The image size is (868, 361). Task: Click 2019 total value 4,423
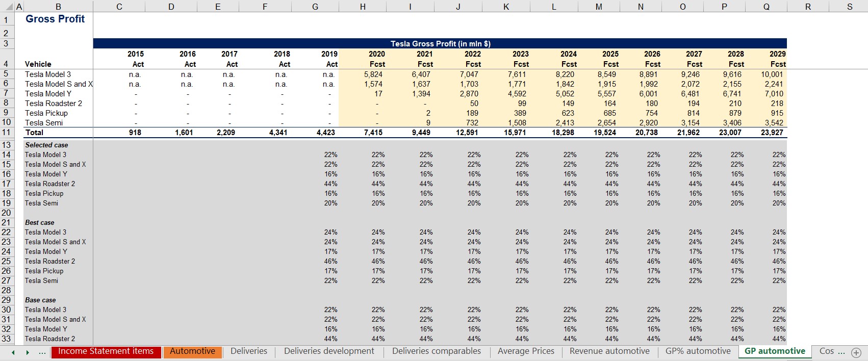pyautogui.click(x=326, y=133)
